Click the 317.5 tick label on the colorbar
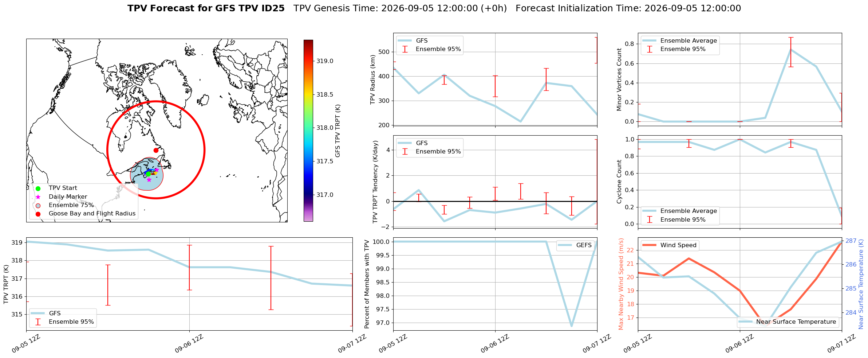The height and width of the screenshot is (358, 868). point(325,161)
